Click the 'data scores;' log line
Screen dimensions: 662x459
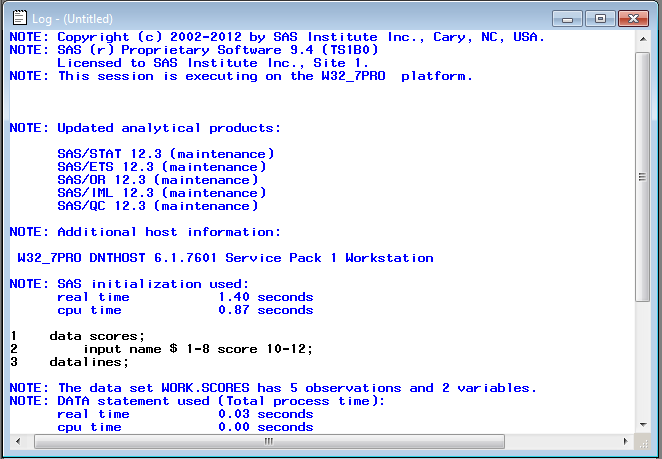(97, 336)
